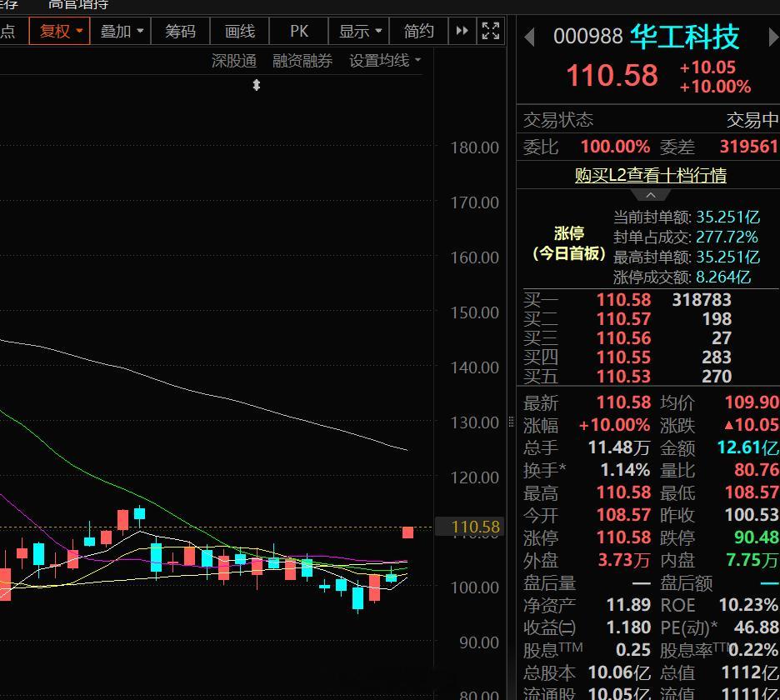The image size is (780, 700).
Task: Click the 内盘 value 7.75万
Action: pyautogui.click(x=752, y=560)
